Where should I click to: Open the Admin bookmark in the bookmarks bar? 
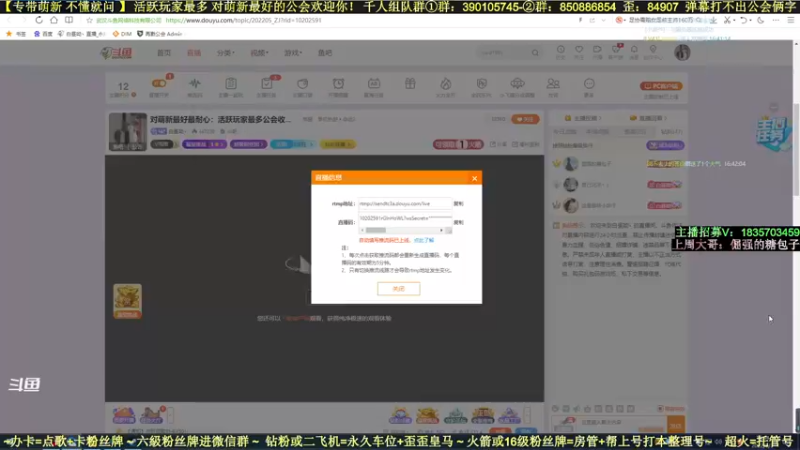[159, 34]
